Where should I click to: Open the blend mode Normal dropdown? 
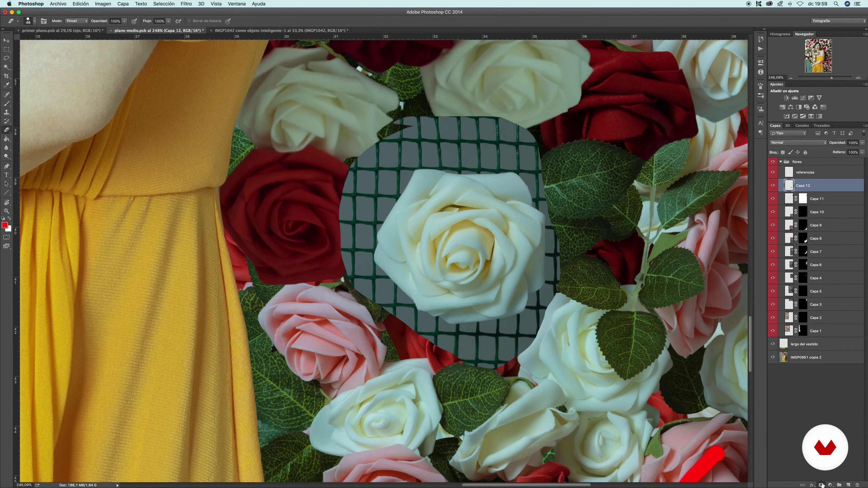[798, 143]
